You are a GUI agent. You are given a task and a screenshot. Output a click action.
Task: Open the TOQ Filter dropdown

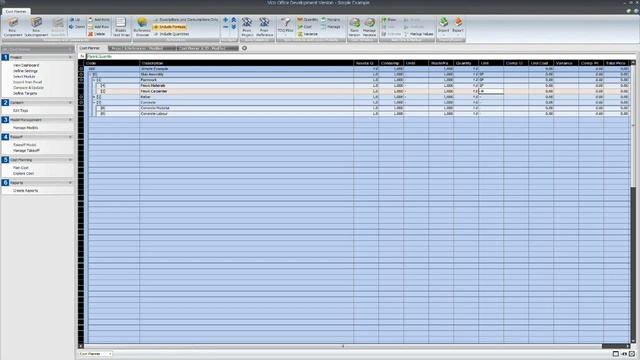[286, 27]
